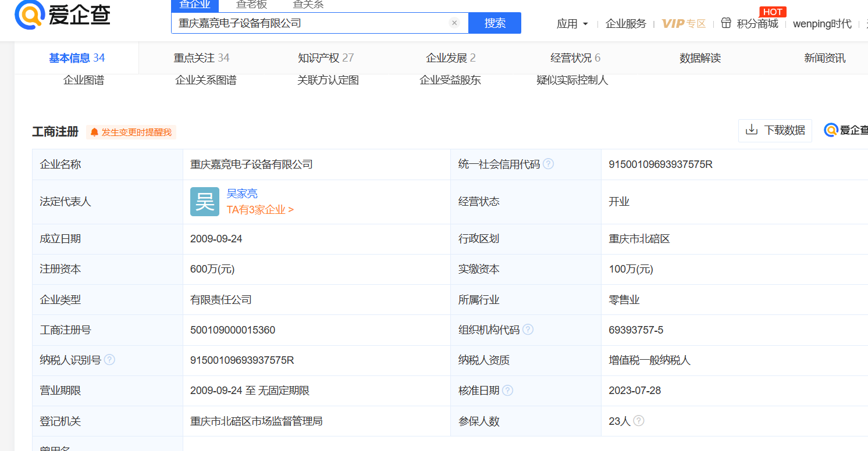Click the 企业名称 value in the table
This screenshot has height=451, width=868.
[x=251, y=164]
